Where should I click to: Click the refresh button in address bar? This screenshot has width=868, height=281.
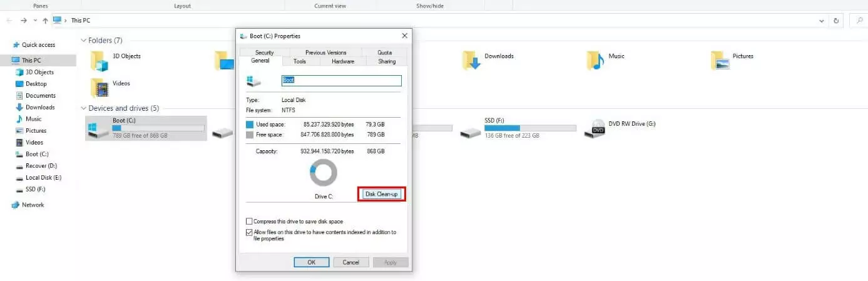tap(837, 21)
